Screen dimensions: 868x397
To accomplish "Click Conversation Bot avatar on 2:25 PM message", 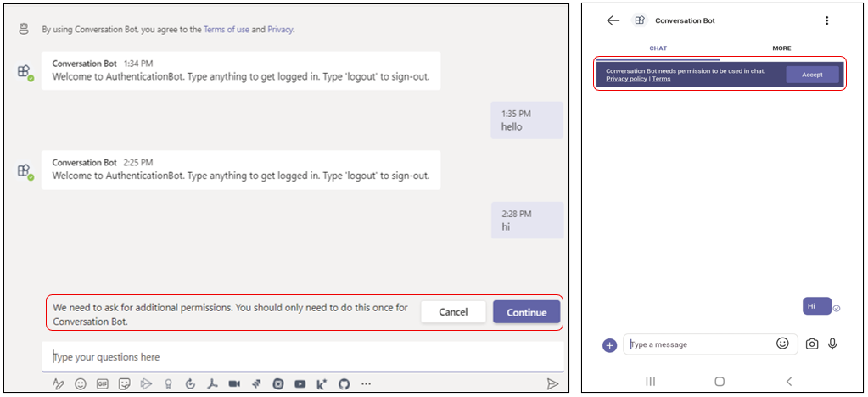I will pos(24,171).
